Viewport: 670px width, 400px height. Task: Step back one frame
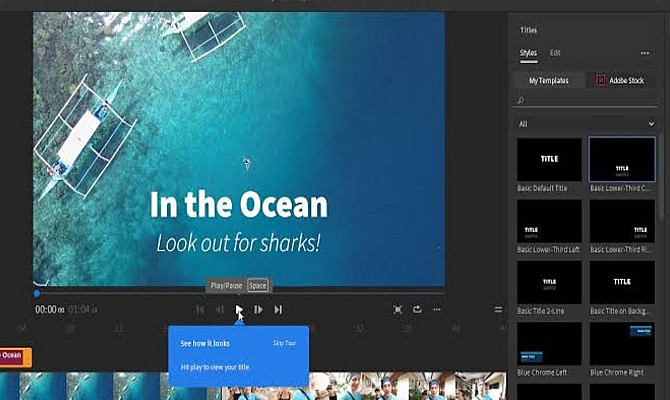[220, 309]
